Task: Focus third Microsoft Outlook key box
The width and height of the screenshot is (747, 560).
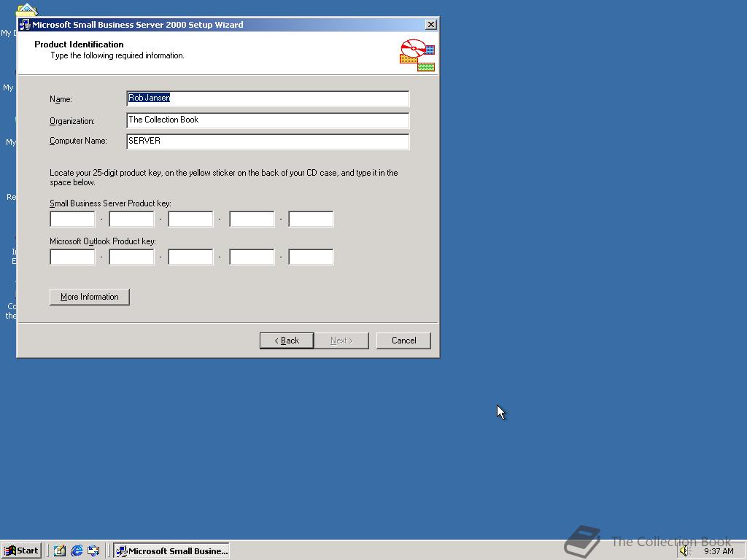Action: pos(190,257)
